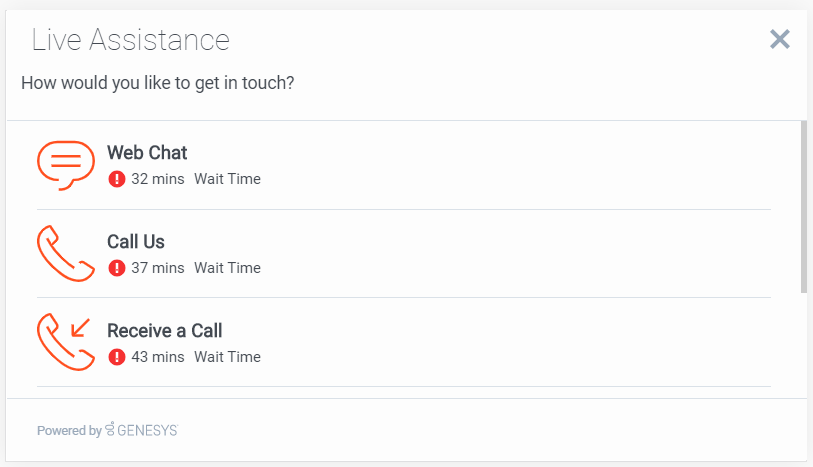Click the Call Us phone handset icon
This screenshot has width=813, height=467.
pos(66,254)
